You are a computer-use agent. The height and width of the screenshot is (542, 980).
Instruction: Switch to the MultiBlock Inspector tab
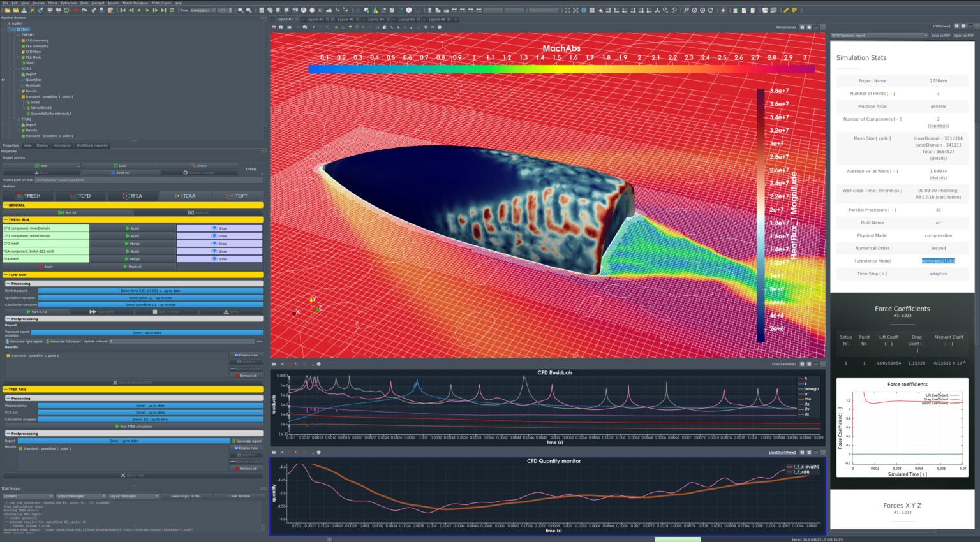[93, 145]
